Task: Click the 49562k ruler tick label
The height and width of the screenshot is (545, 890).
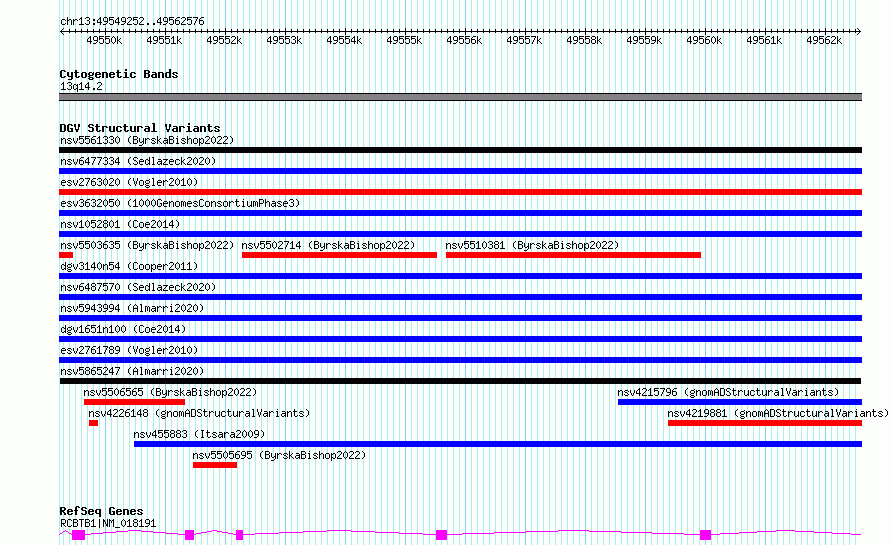Action: click(824, 40)
